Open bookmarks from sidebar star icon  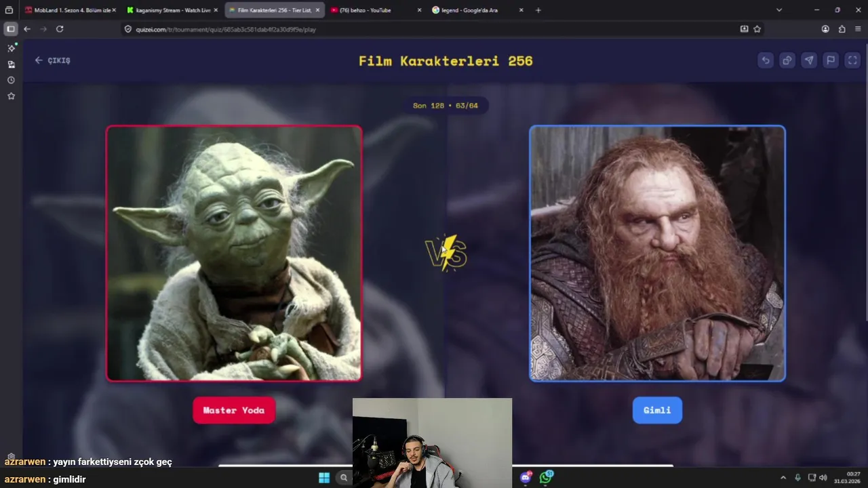pyautogui.click(x=11, y=96)
